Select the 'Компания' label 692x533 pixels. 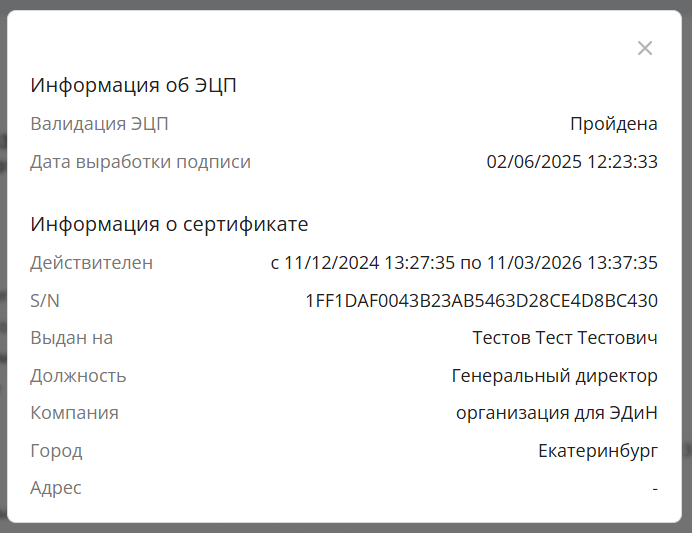click(74, 413)
